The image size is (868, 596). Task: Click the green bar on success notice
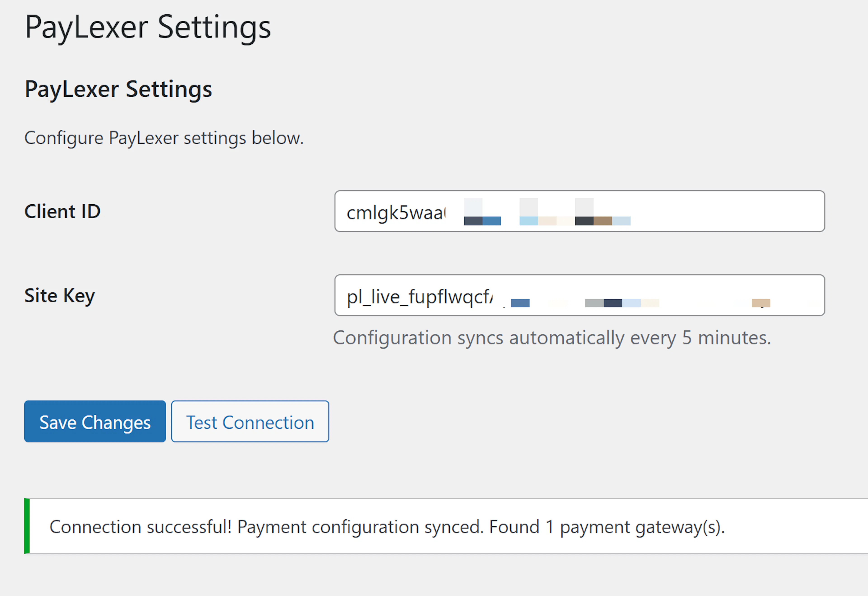[x=27, y=526]
